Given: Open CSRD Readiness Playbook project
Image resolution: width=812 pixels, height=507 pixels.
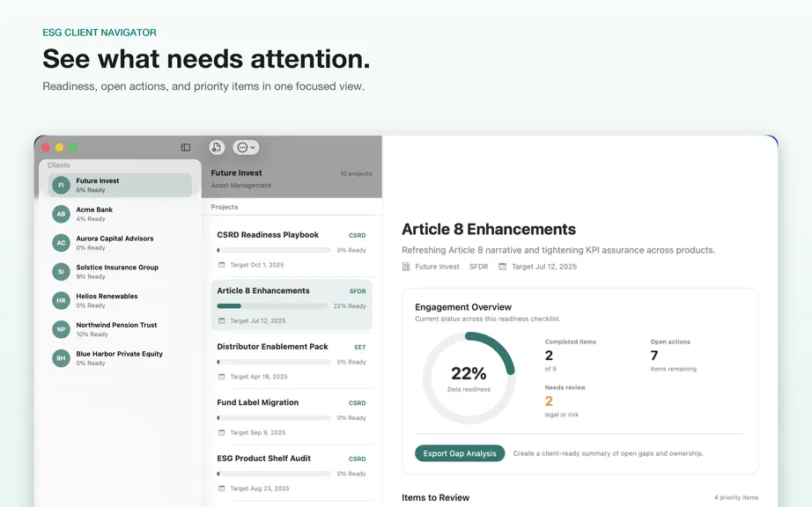Looking at the screenshot, I should coord(292,249).
